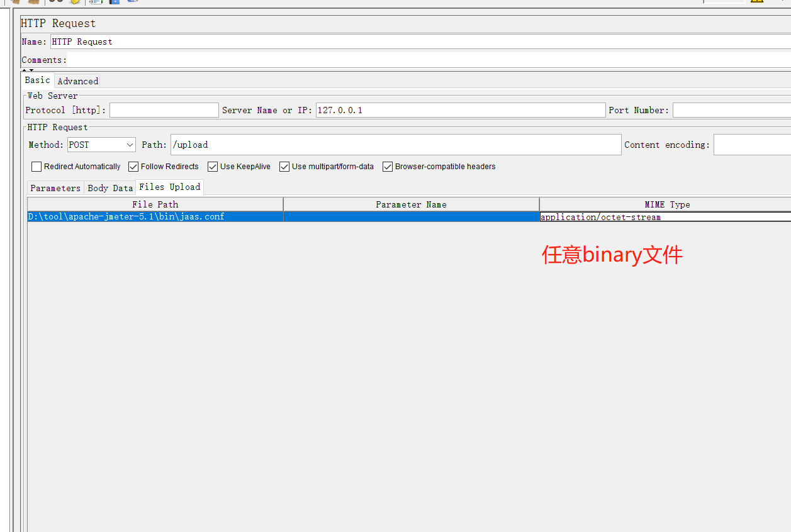Screen dimensions: 791x532
Task: Open the Body Data tab
Action: 110,188
